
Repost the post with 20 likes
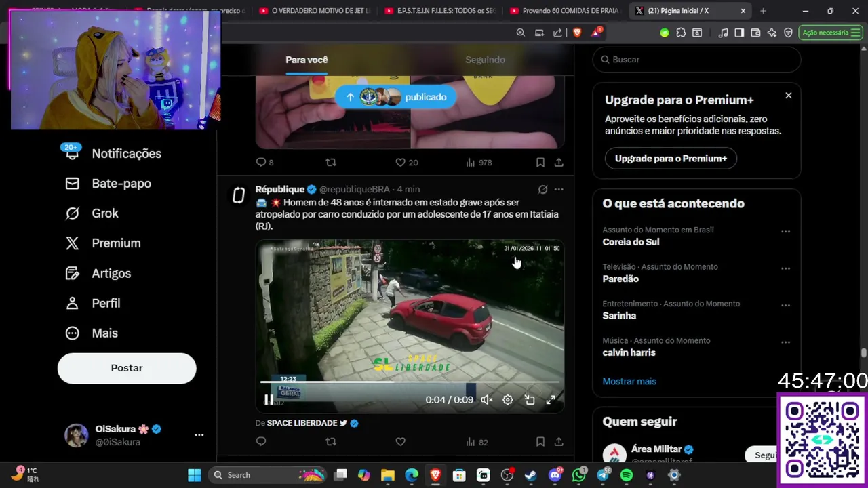pos(331,163)
